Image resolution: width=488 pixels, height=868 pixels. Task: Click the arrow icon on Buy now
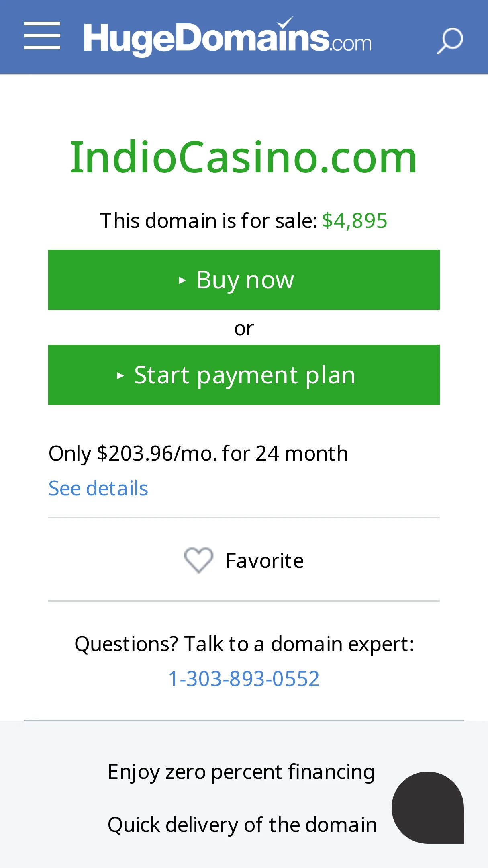(x=182, y=280)
